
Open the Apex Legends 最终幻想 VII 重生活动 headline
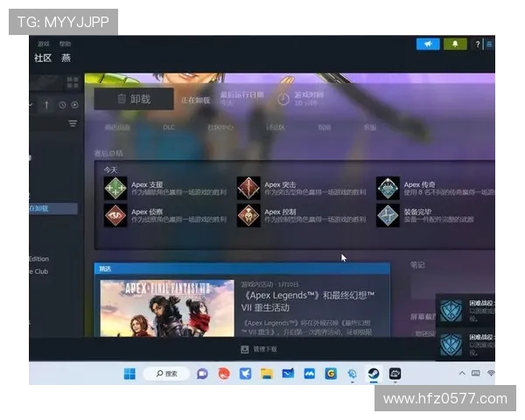pyautogui.click(x=308, y=301)
